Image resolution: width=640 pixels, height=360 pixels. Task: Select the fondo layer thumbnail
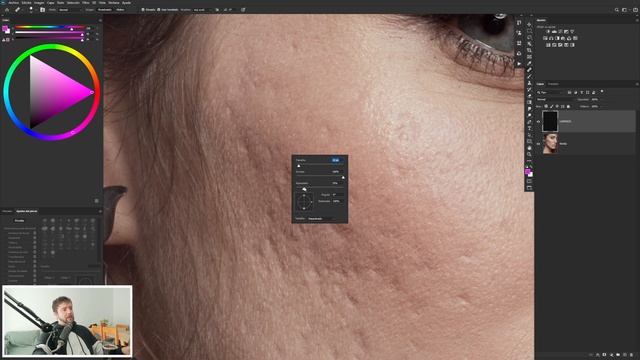coord(550,144)
